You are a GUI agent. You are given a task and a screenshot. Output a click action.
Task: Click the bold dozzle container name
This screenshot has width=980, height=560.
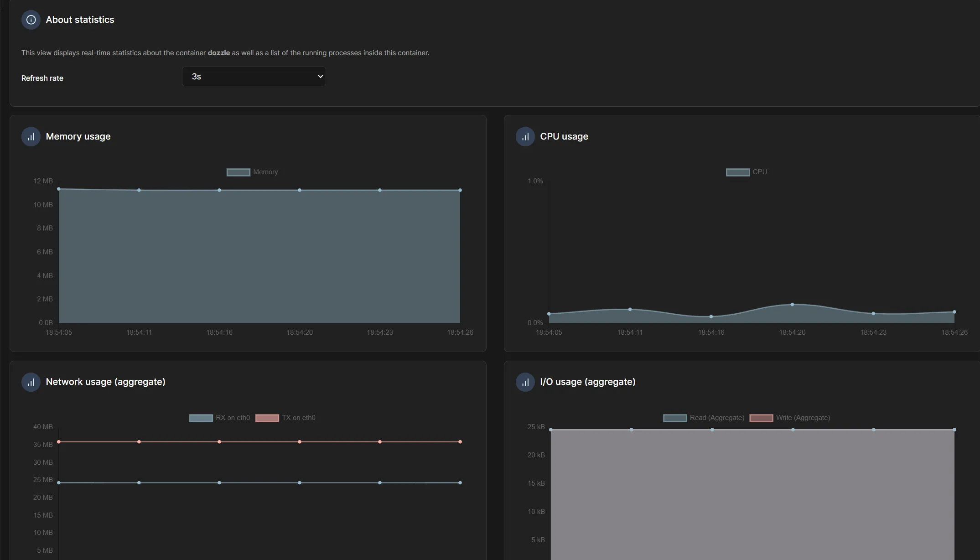(218, 53)
